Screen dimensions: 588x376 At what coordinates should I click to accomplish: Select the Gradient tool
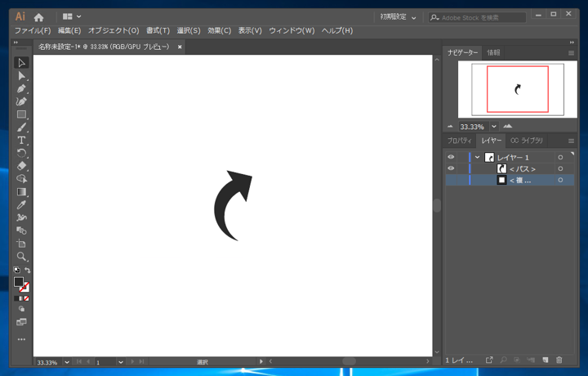21,192
